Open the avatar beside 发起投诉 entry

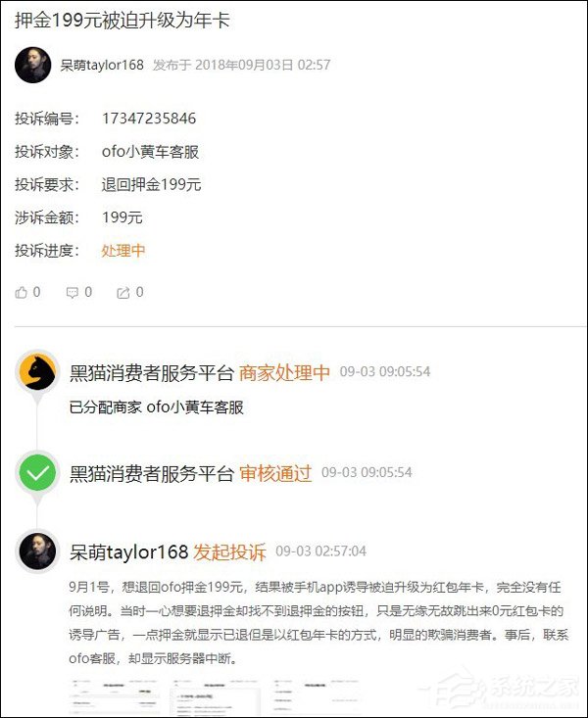coord(37,550)
